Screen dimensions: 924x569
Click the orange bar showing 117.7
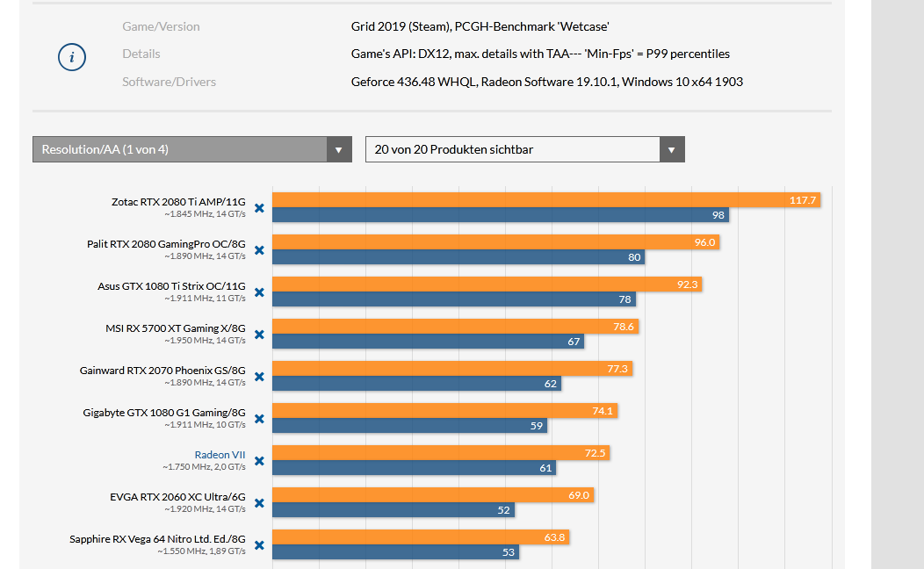545,199
